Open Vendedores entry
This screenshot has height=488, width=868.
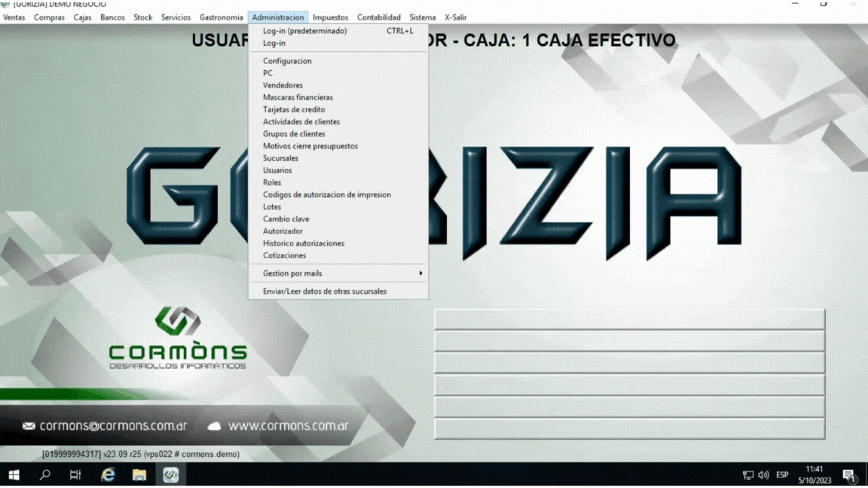(338, 85)
